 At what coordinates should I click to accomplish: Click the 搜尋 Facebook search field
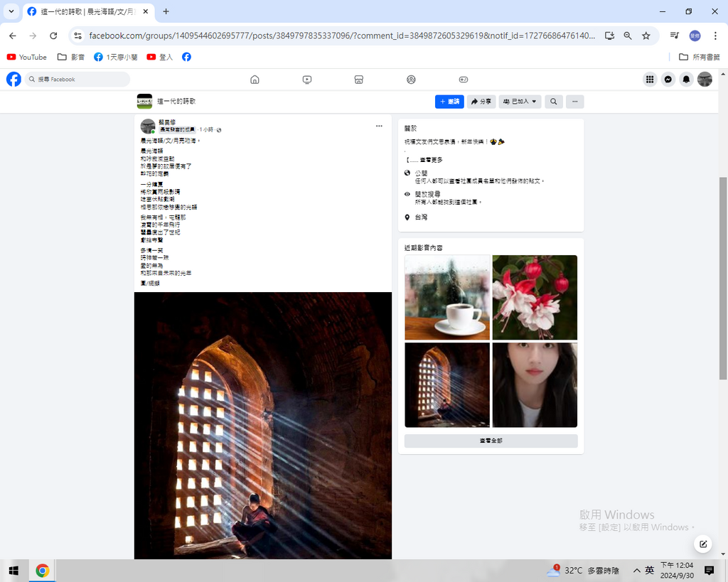78,80
